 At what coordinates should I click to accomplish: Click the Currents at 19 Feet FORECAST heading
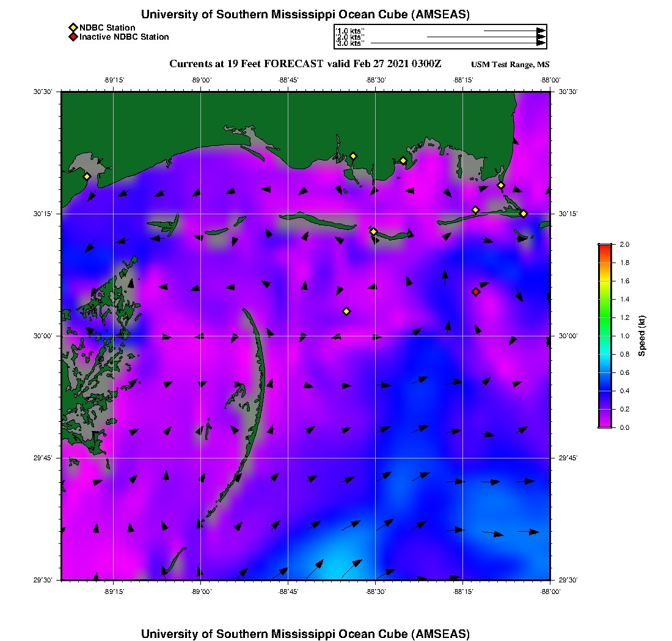click(x=305, y=64)
